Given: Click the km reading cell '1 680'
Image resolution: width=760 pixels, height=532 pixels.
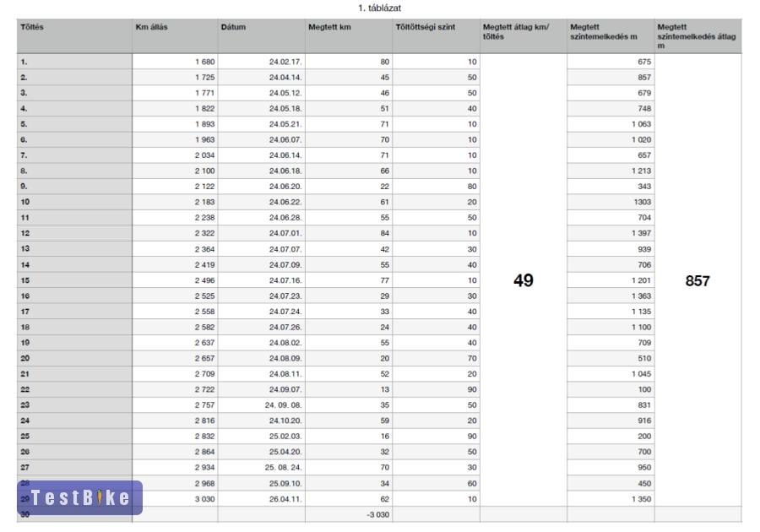Looking at the screenshot, I should click(x=175, y=62).
